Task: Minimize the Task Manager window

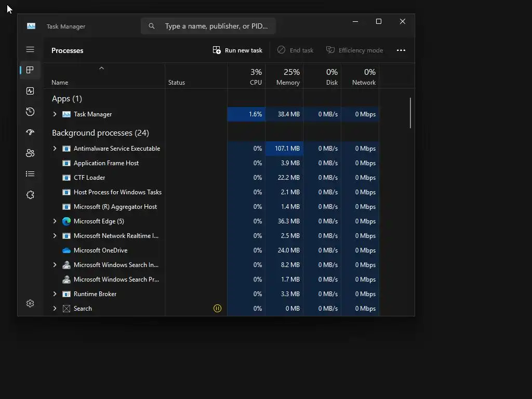Action: tap(355, 21)
